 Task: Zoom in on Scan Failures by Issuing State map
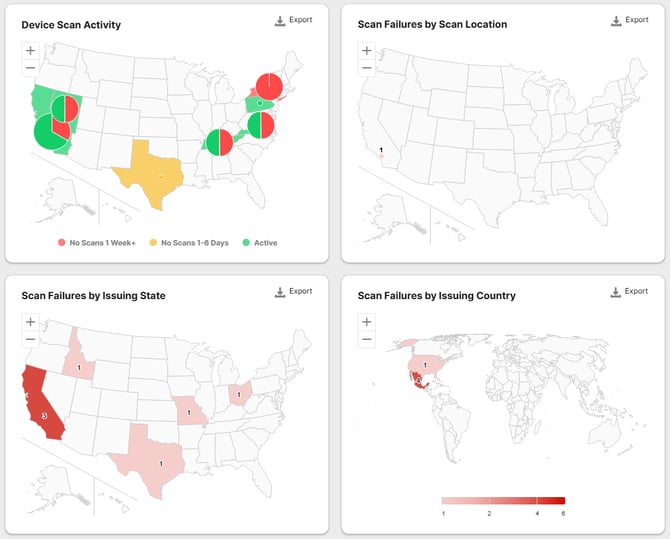(30, 322)
